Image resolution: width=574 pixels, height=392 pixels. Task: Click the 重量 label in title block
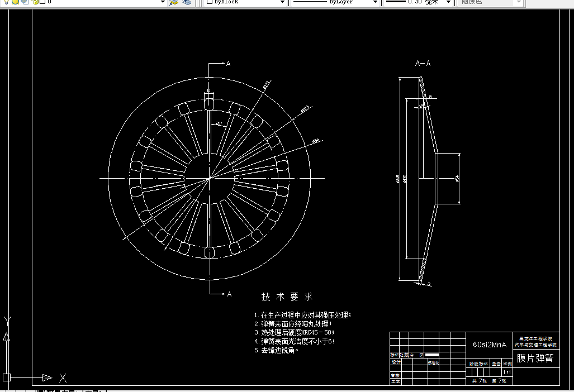(x=496, y=364)
